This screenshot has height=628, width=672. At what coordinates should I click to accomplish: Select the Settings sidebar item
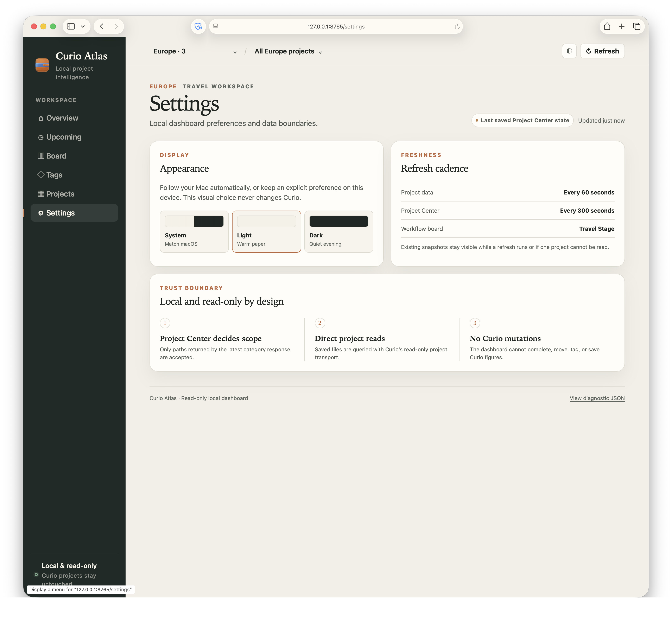coord(74,213)
